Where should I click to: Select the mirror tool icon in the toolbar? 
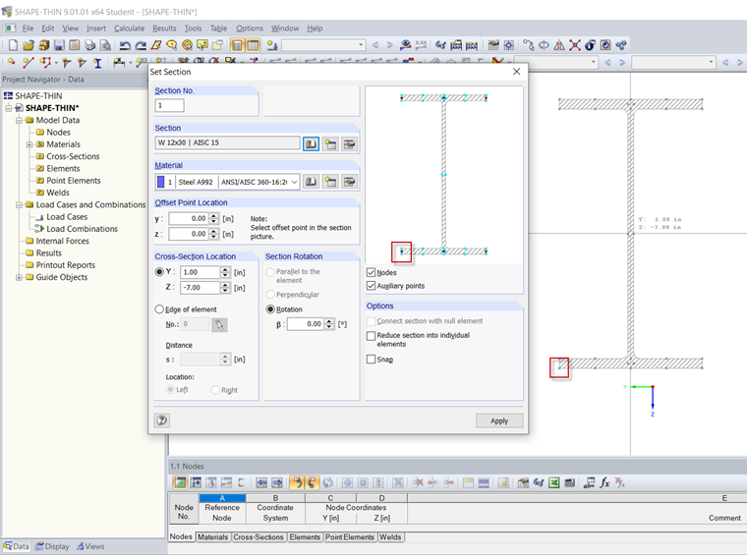tap(559, 45)
